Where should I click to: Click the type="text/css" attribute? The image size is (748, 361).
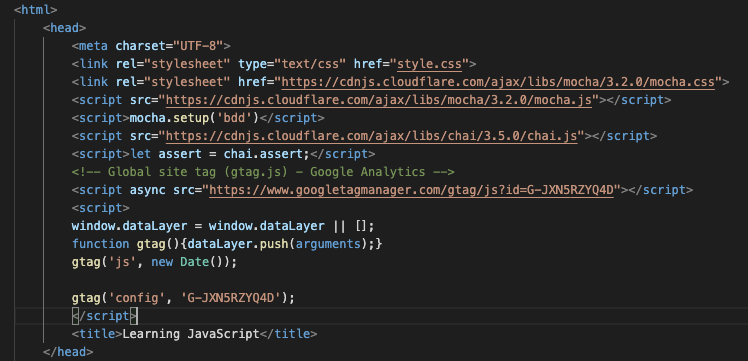[x=292, y=64]
